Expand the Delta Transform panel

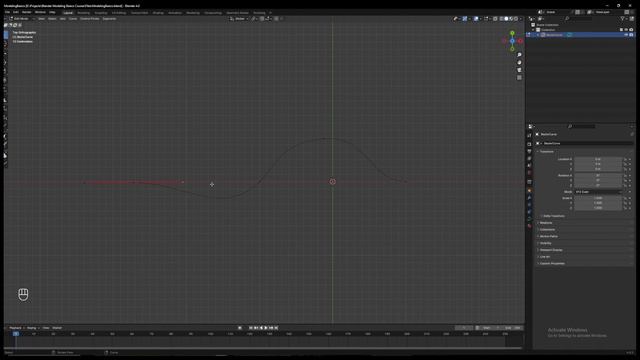pyautogui.click(x=553, y=216)
